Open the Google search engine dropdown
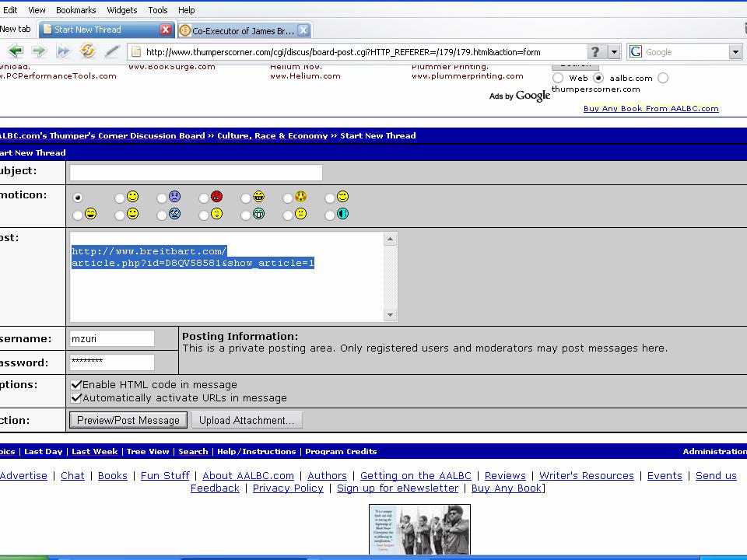The image size is (747, 560). coord(735,51)
